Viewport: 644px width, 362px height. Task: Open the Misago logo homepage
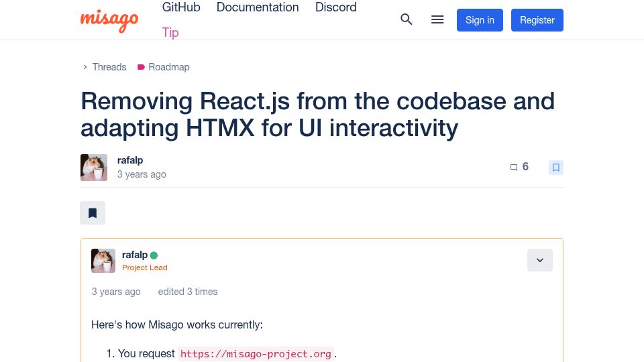point(109,20)
